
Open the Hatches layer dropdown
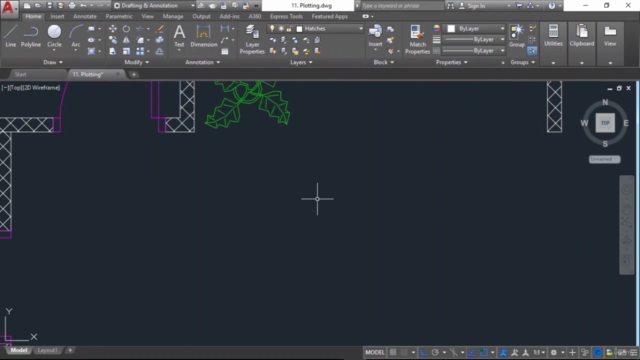[361, 29]
